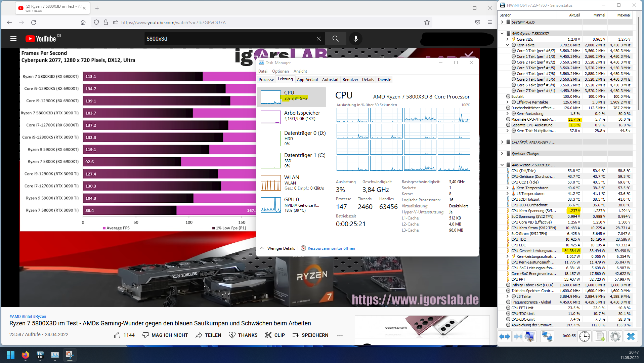Open the Datei menu in Task-Manager
The width and height of the screenshot is (644, 363).
[x=263, y=71]
